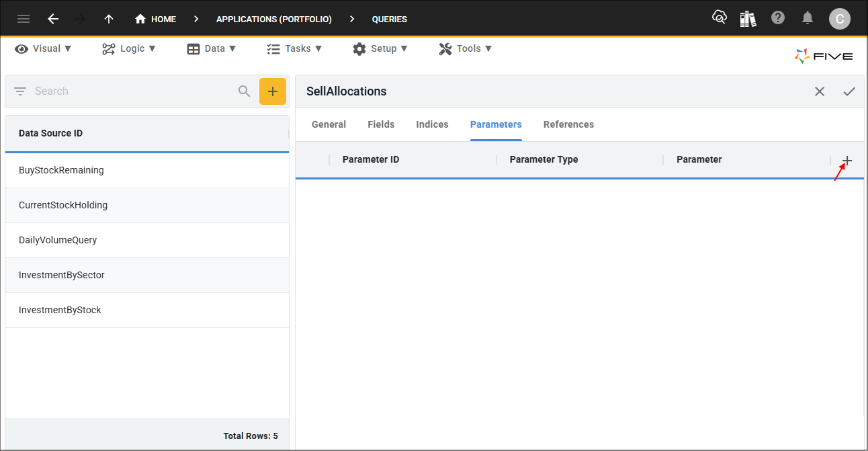Screen dimensions: 868x451
Task: Open the library books icon
Action: click(748, 19)
